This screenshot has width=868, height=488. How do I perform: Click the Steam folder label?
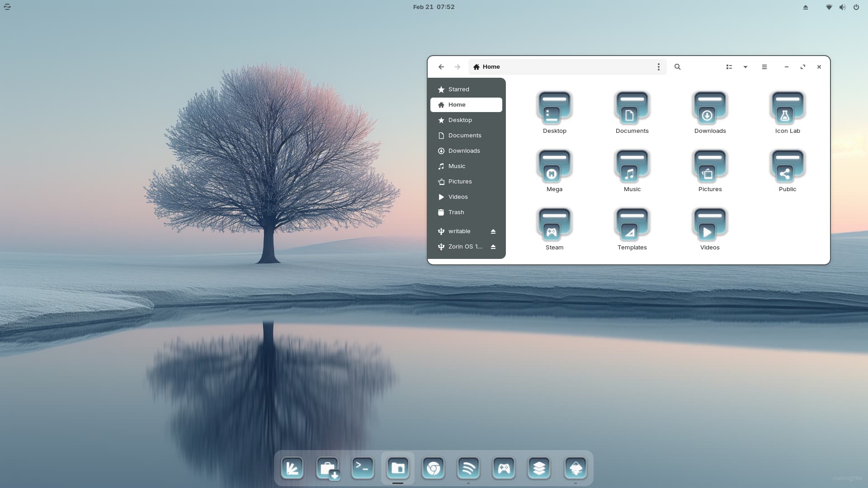pos(554,248)
